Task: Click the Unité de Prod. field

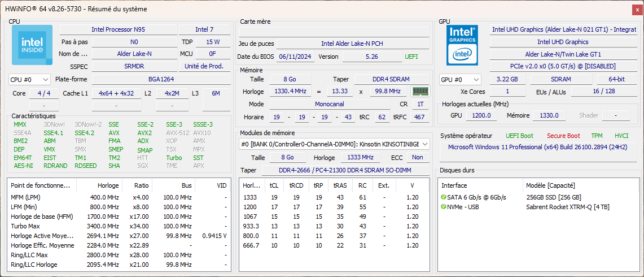Action: (x=204, y=66)
